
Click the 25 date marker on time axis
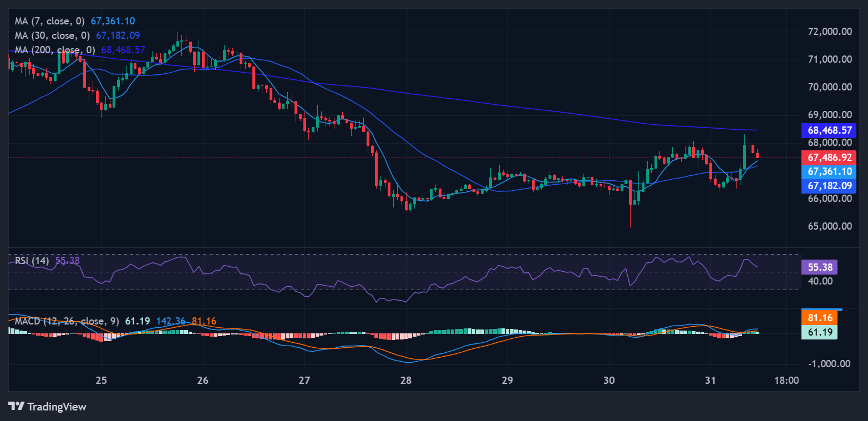pos(101,381)
